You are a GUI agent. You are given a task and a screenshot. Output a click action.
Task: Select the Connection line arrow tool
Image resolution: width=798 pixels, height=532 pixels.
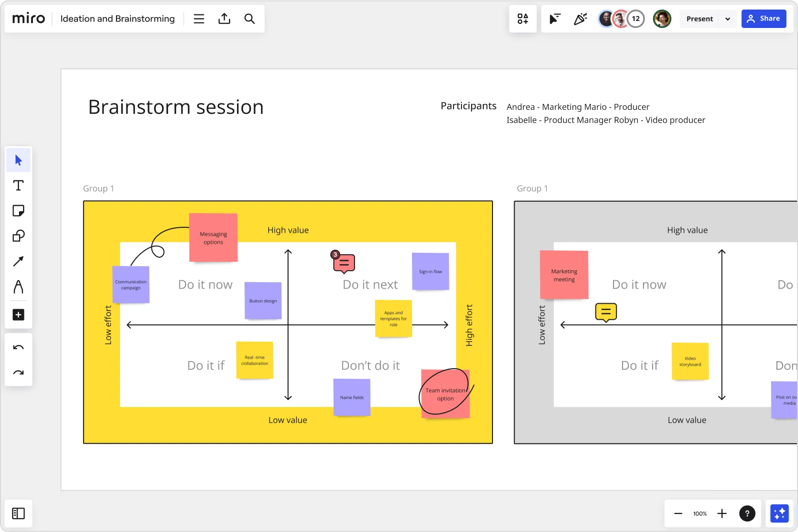coord(18,261)
